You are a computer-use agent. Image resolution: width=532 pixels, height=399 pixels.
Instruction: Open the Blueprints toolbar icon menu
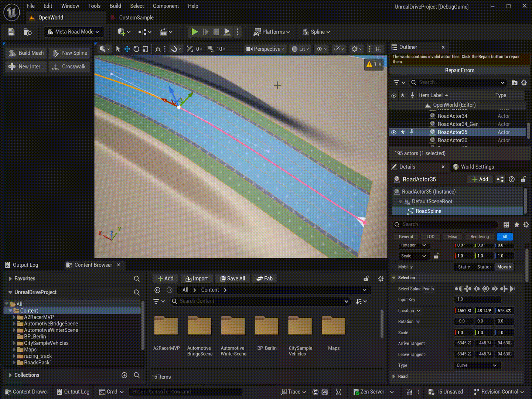click(145, 32)
